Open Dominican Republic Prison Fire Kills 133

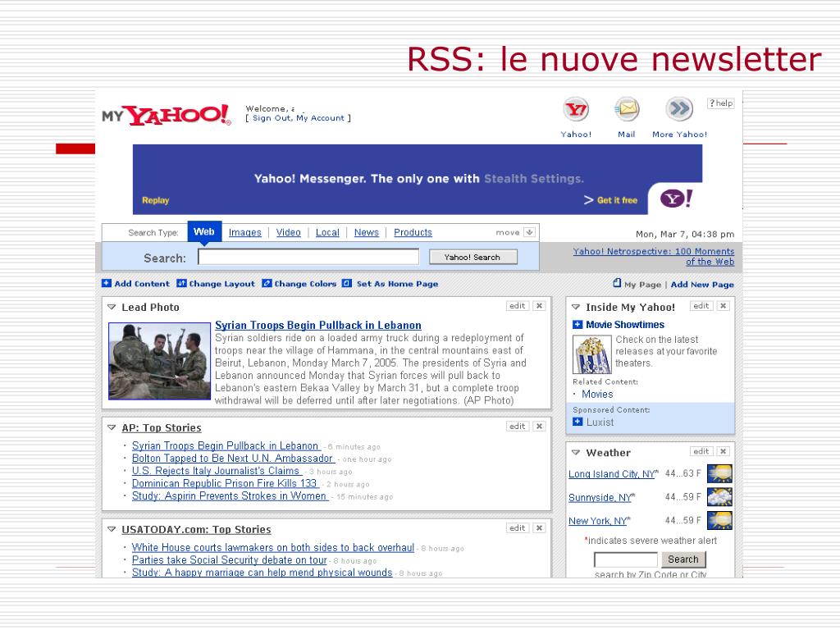pos(225,483)
